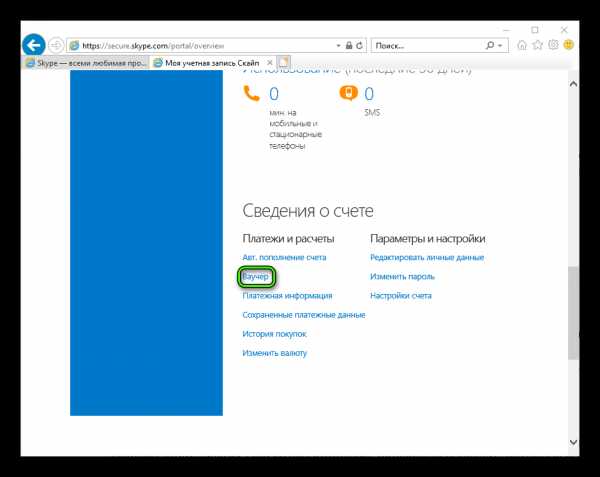Open 'Авт. пополнение счета' link
The image size is (600, 477).
284,257
